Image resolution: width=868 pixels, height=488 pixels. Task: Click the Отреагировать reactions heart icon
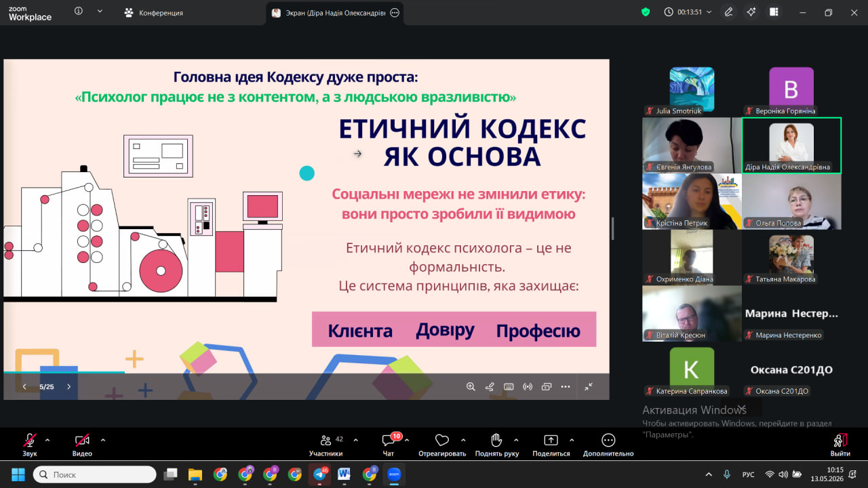click(442, 440)
